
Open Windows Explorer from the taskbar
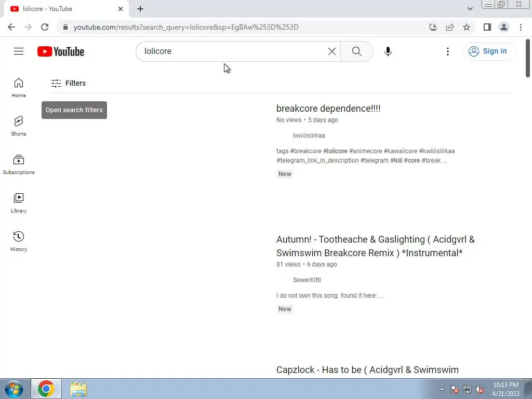point(78,389)
